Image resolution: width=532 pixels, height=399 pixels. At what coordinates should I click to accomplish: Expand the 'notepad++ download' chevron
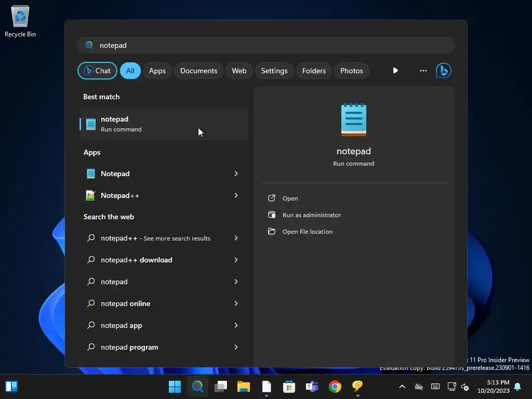pos(236,260)
